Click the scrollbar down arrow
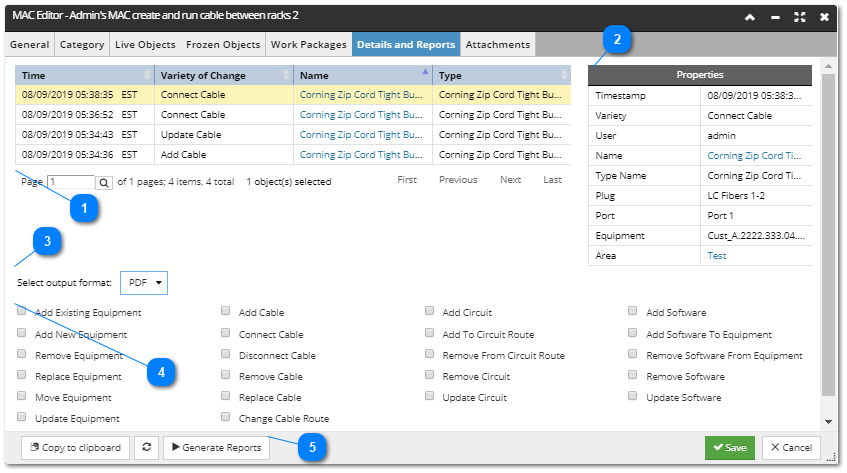The width and height of the screenshot is (847, 473). [828, 422]
